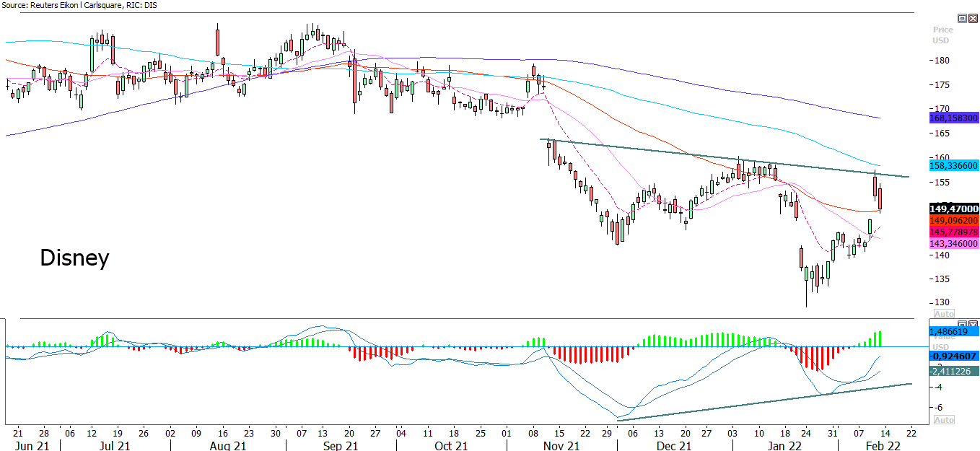This screenshot has width=980, height=451.
Task: Select the 143,346000 value label
Action: pyautogui.click(x=953, y=245)
